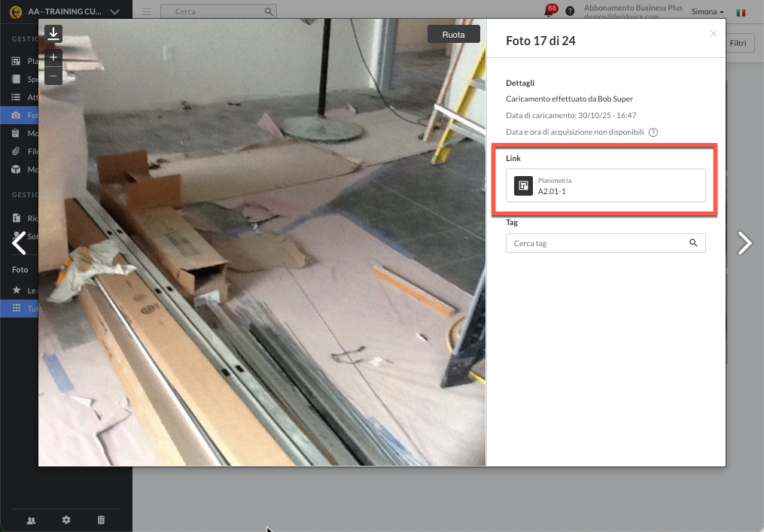
Task: Toggle the hamburger sidebar menu
Action: click(147, 12)
